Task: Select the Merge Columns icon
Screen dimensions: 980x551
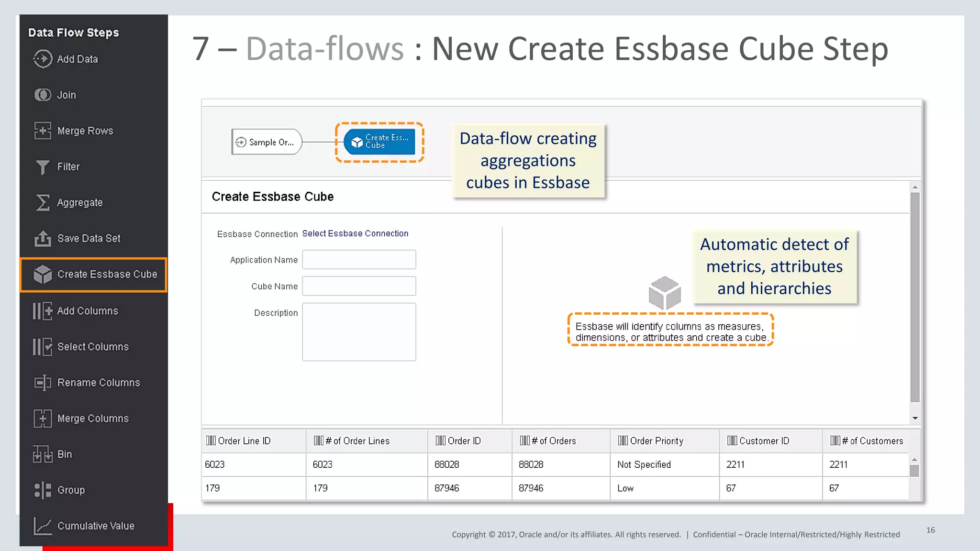Action: 43,419
